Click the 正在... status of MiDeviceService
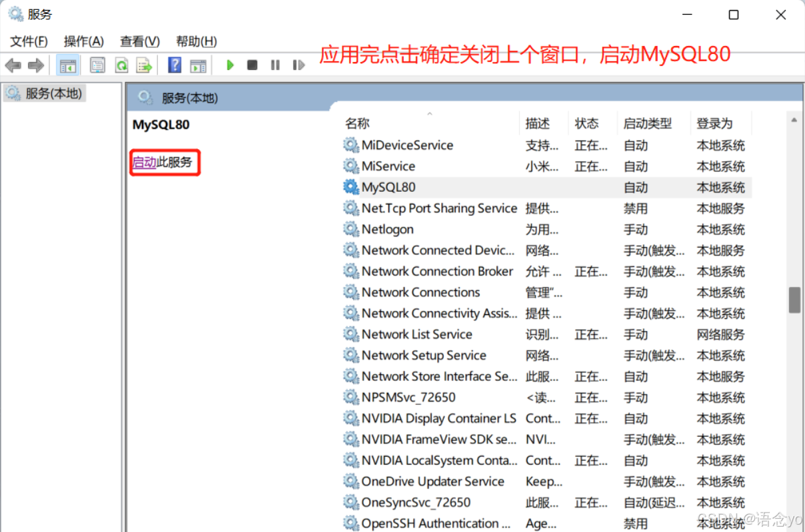The image size is (805, 532). (x=591, y=145)
